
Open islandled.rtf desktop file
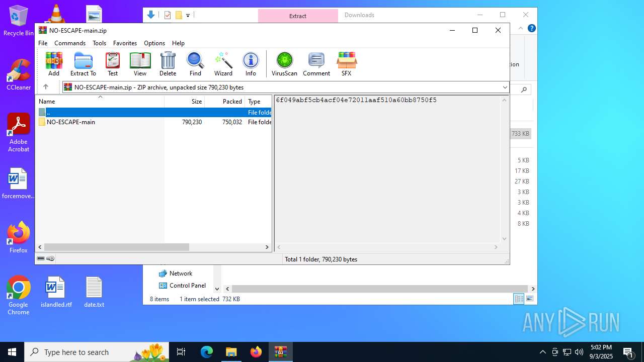point(56,292)
